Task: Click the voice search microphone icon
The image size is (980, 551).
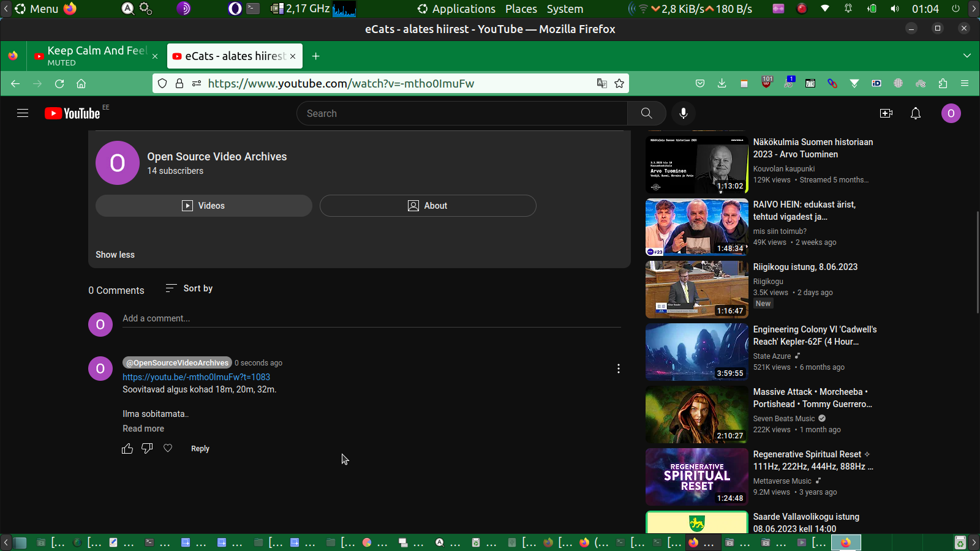Action: coord(684,113)
